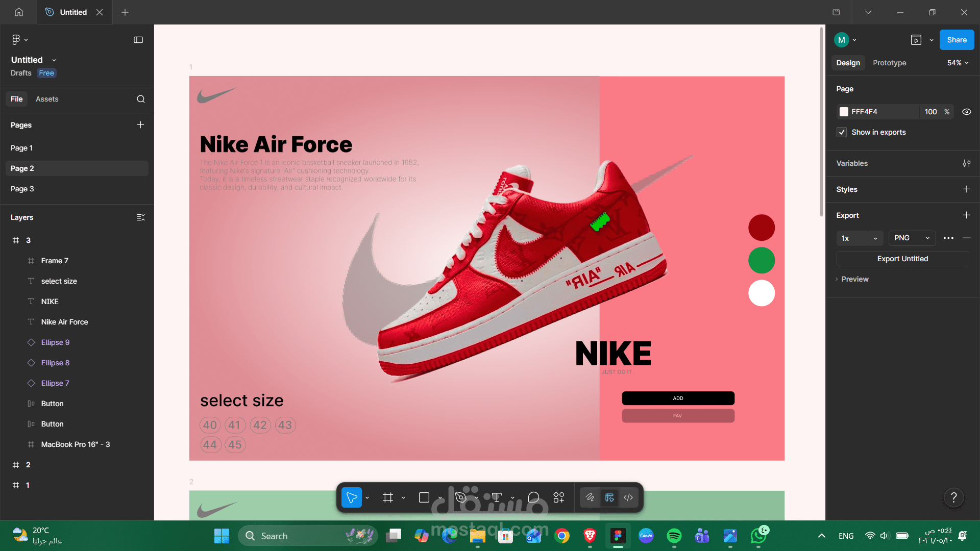Select the Frame tool in toolbar
Screen dimensions: 980x551
pyautogui.click(x=388, y=497)
